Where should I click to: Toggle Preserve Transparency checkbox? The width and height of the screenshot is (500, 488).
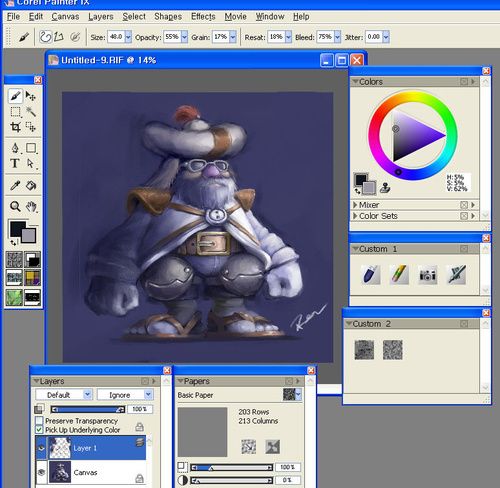pos(39,421)
